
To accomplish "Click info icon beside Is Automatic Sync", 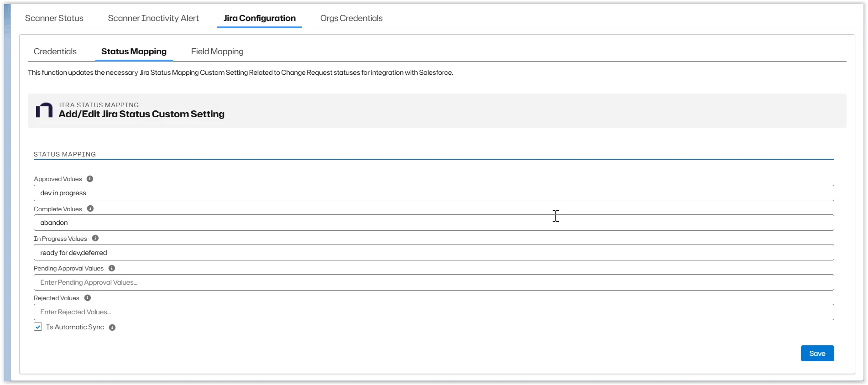I will 112,328.
